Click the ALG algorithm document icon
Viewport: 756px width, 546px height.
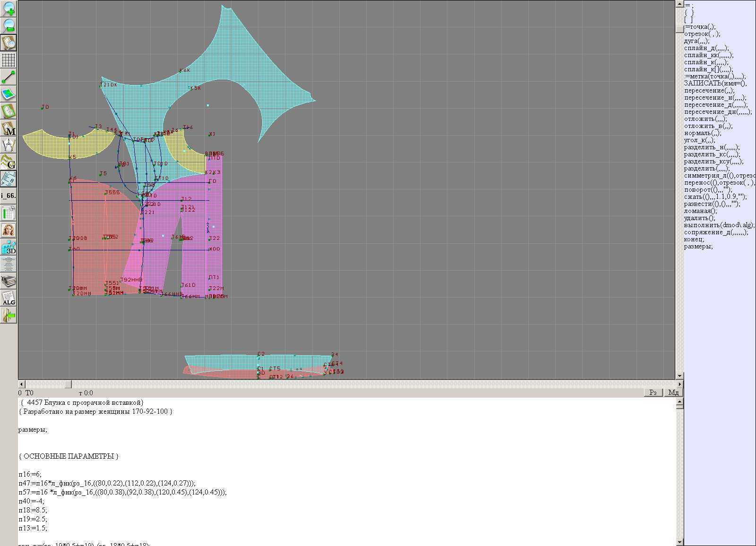(9, 299)
